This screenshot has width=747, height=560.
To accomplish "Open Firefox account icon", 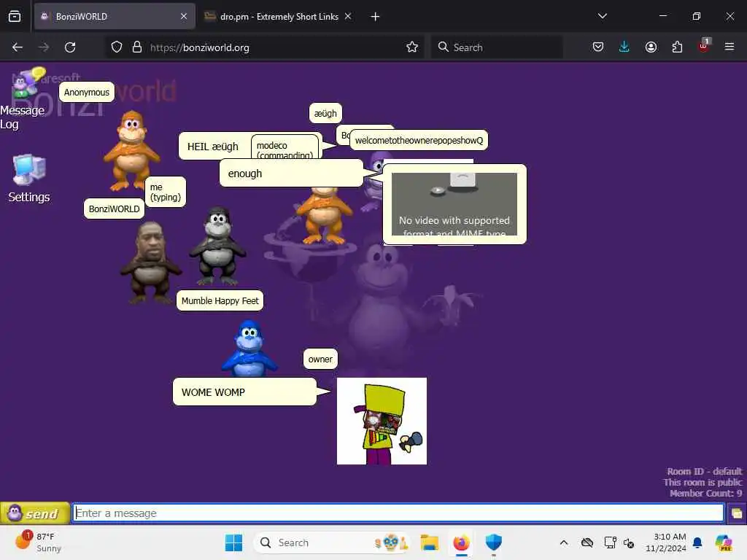I will [651, 47].
